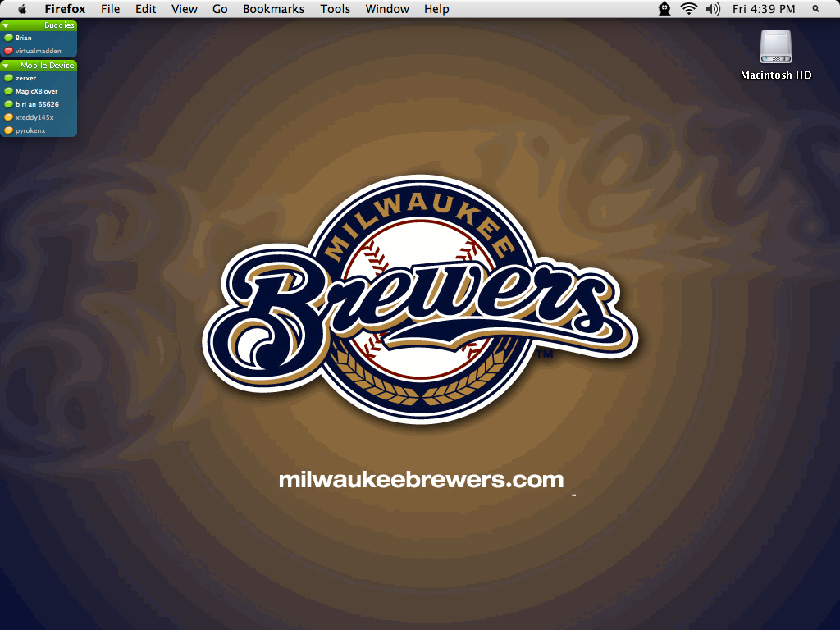This screenshot has width=840, height=630.
Task: Open Spotlight search magnifier
Action: pos(816,9)
